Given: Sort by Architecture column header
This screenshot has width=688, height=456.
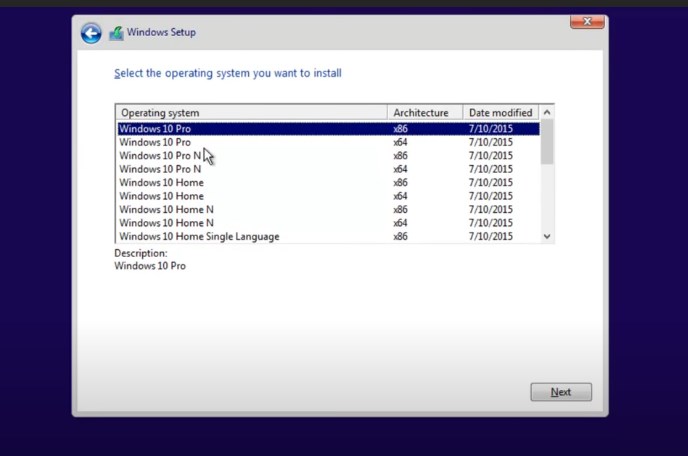Looking at the screenshot, I should coord(425,113).
